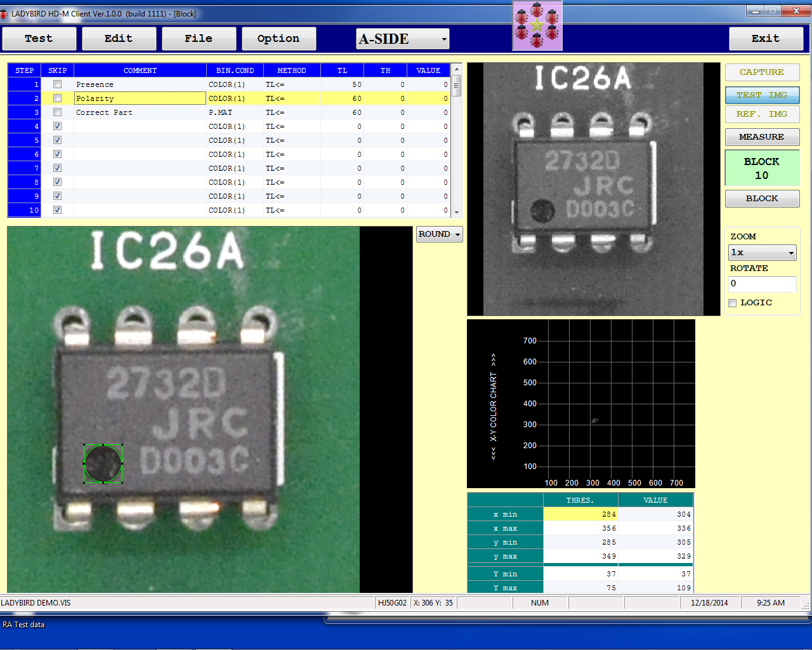Viewport: 812px width, 650px height.
Task: Select the green circle region on chip
Action: pos(103,464)
